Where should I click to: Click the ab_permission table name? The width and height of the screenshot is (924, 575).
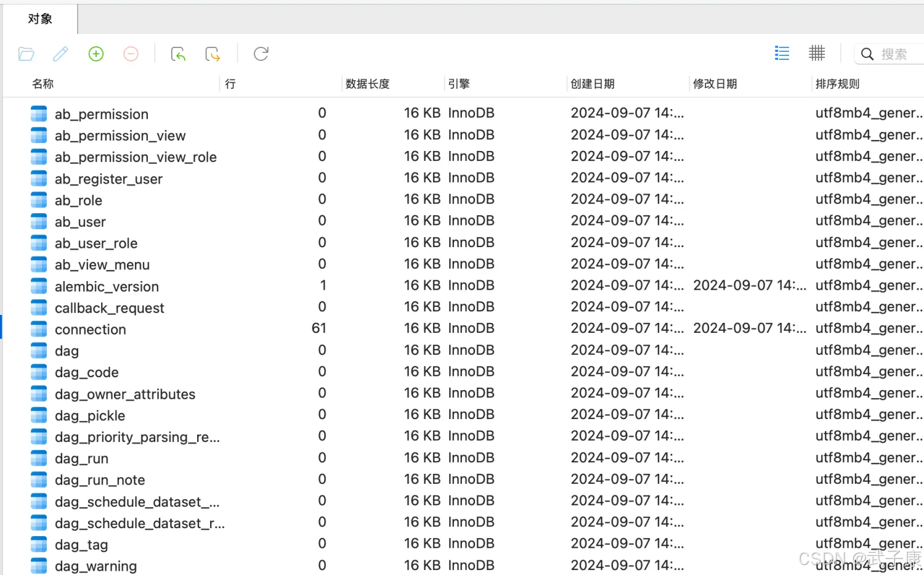coord(102,114)
